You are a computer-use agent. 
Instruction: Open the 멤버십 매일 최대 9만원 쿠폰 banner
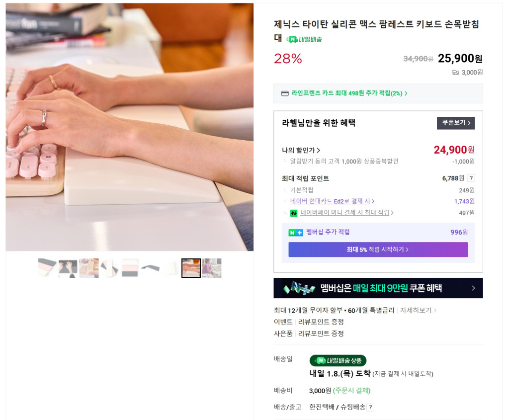(378, 288)
